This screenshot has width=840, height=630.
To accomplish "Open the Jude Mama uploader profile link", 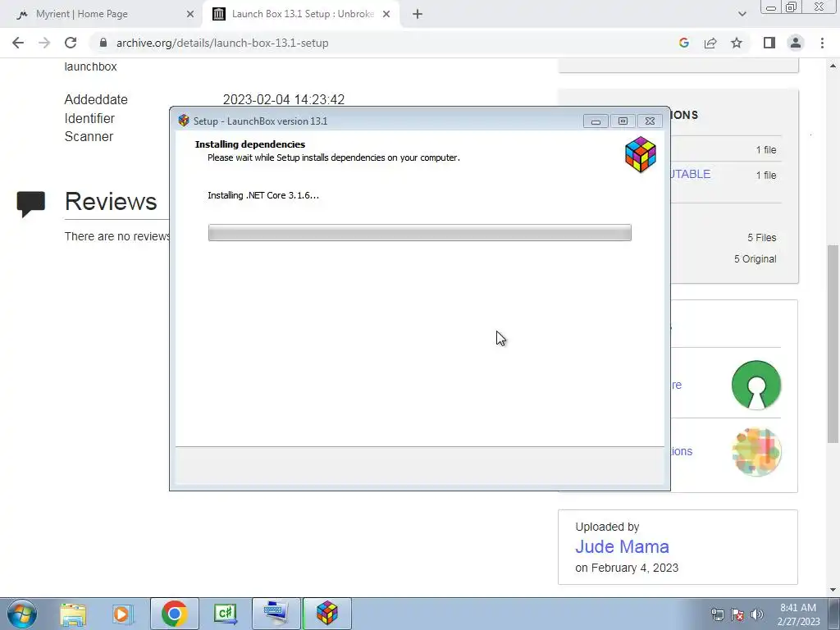I will point(622,546).
